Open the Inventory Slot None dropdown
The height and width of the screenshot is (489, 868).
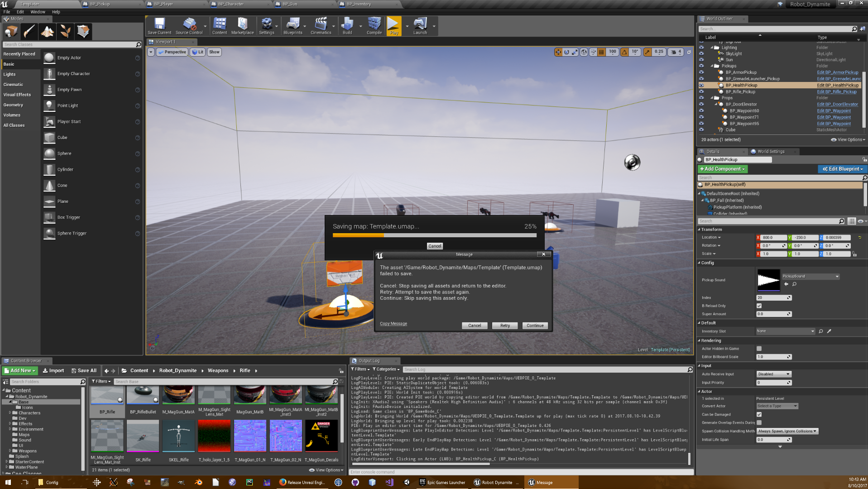coord(786,331)
